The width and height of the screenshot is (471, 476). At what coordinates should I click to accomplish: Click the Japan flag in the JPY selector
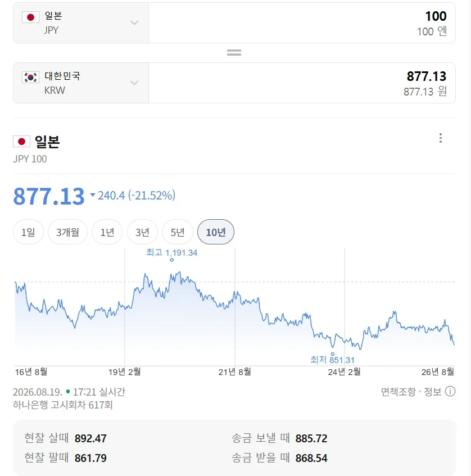click(30, 17)
